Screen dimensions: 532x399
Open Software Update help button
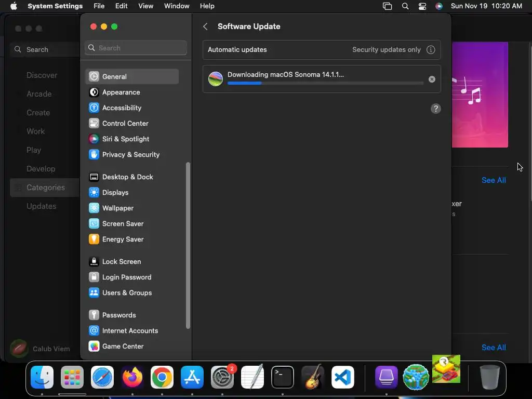[436, 109]
